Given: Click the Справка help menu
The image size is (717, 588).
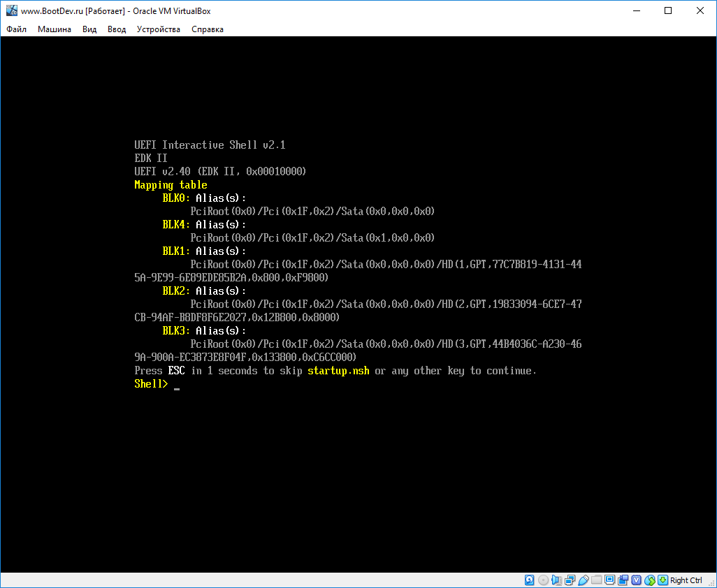Looking at the screenshot, I should pyautogui.click(x=207, y=29).
